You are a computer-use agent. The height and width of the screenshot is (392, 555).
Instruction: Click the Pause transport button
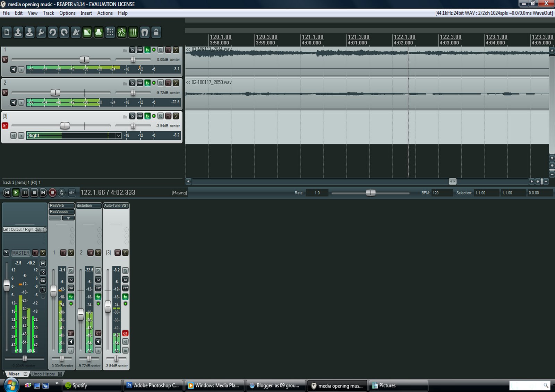click(25, 192)
